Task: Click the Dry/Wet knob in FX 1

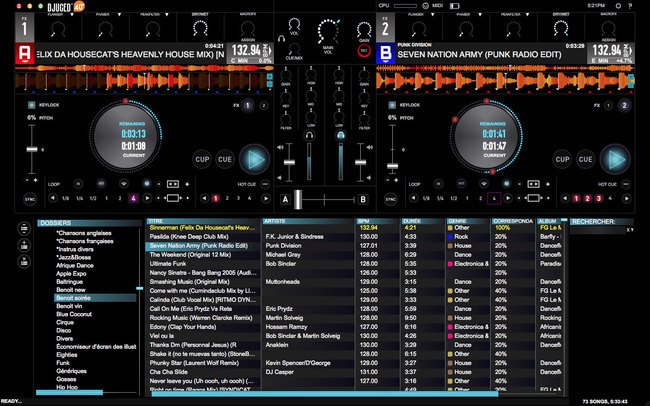Action: pyautogui.click(x=200, y=28)
